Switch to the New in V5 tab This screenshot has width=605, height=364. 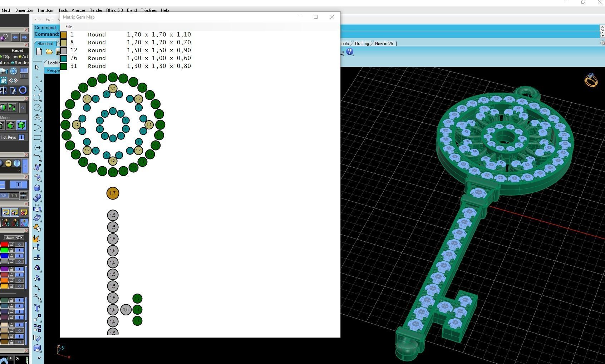click(384, 44)
